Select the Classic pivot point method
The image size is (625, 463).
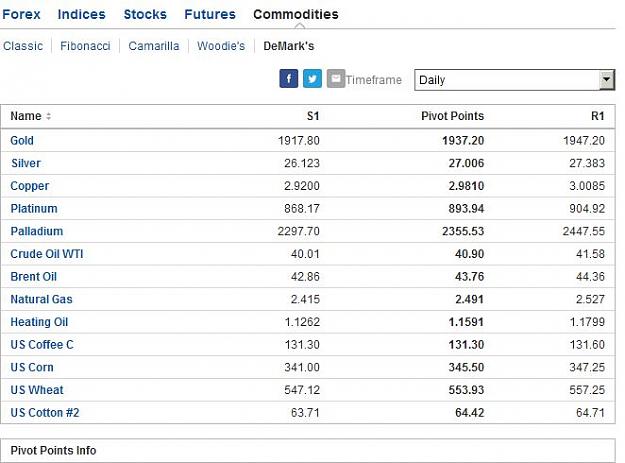[23, 46]
